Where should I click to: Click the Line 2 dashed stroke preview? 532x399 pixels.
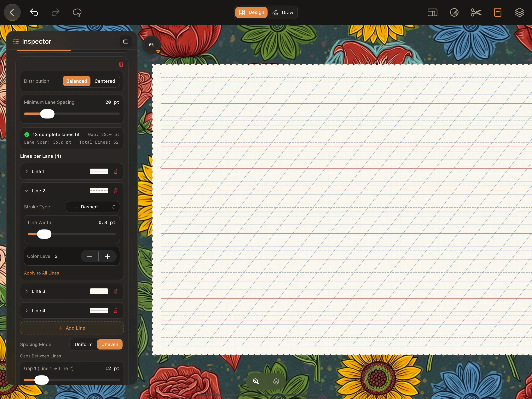click(99, 191)
